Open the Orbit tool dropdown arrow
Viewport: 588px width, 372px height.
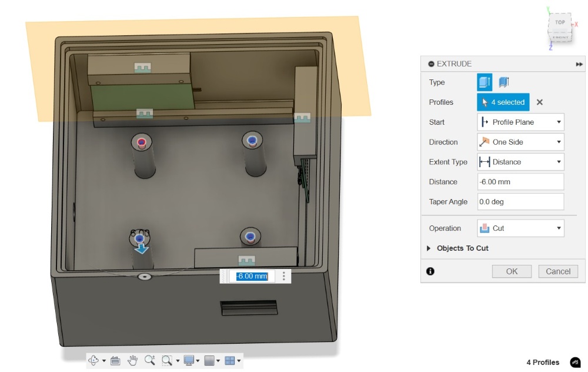[104, 361]
